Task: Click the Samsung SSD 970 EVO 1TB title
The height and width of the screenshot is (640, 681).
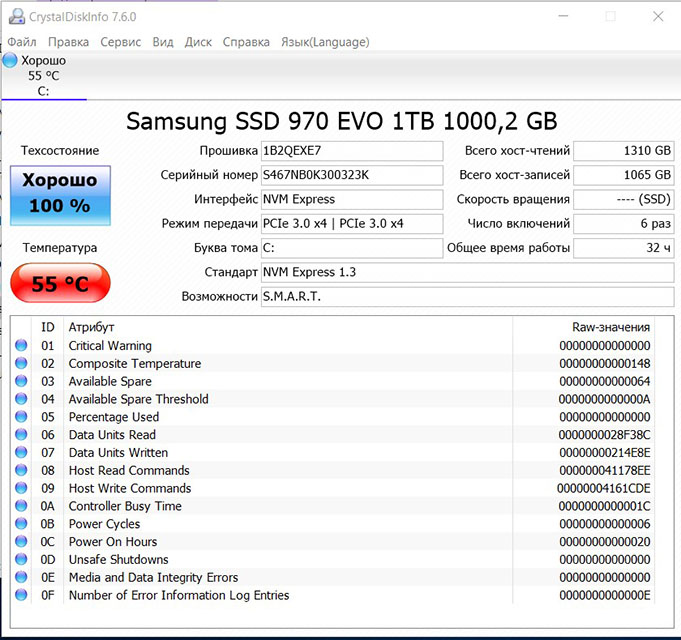Action: tap(342, 121)
